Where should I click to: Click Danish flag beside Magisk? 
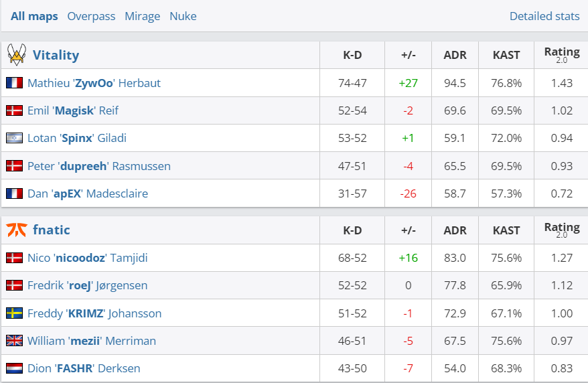[14, 110]
